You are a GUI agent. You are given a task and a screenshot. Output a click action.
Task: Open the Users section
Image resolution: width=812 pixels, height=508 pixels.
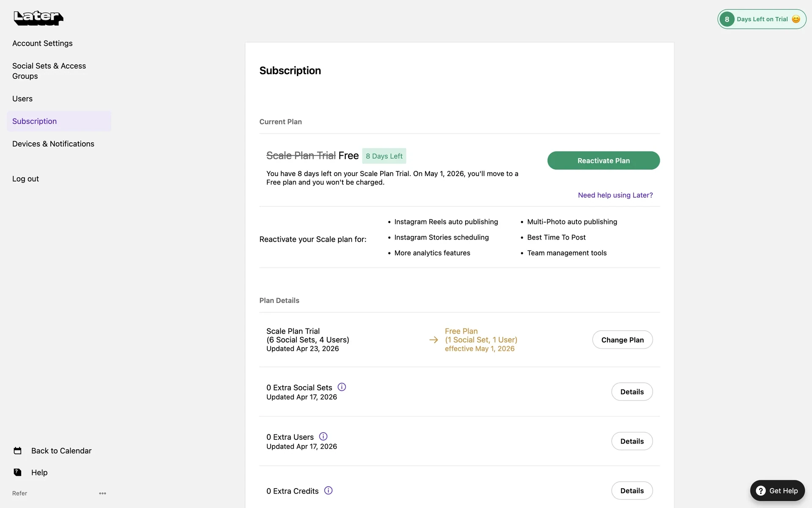22,99
